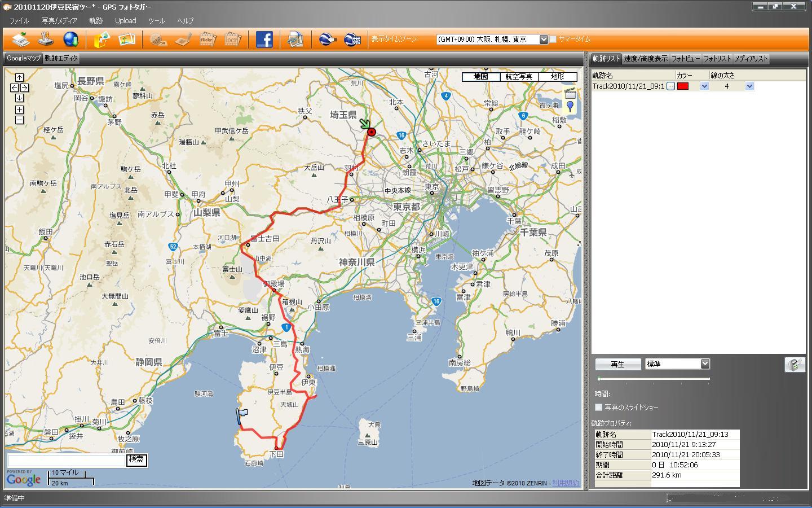Viewport: 812px width, 508px height.
Task: Click the joystick GPS device icon
Action: 46,40
